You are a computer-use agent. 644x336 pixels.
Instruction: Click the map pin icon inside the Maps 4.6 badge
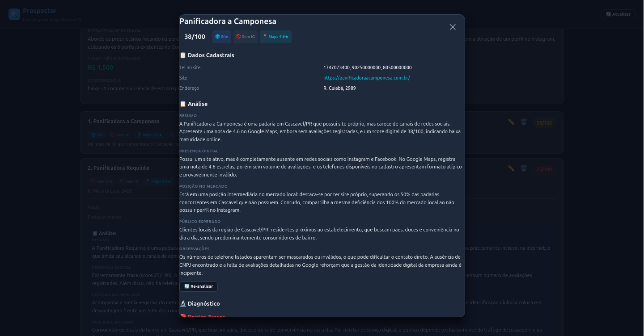click(x=266, y=37)
